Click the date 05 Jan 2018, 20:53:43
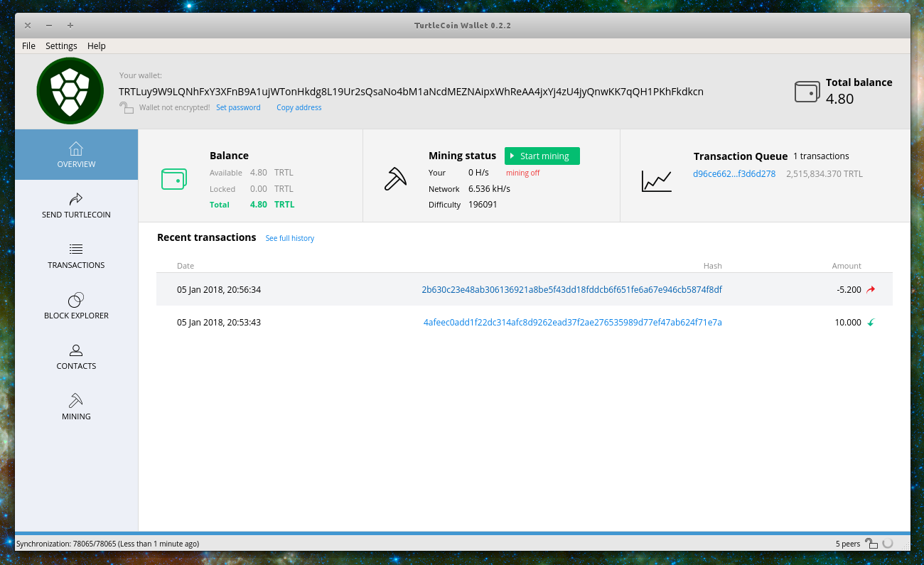The width and height of the screenshot is (924, 565). [x=219, y=323]
